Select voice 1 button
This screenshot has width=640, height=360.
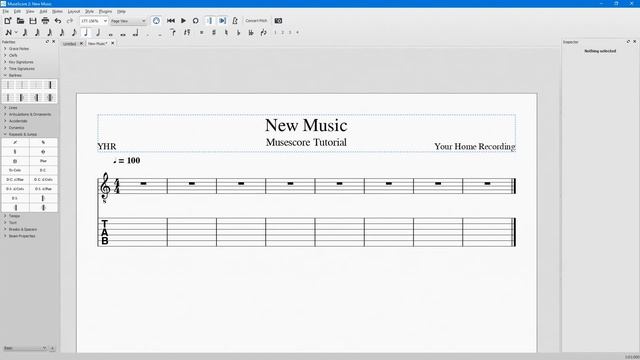pos(276,33)
